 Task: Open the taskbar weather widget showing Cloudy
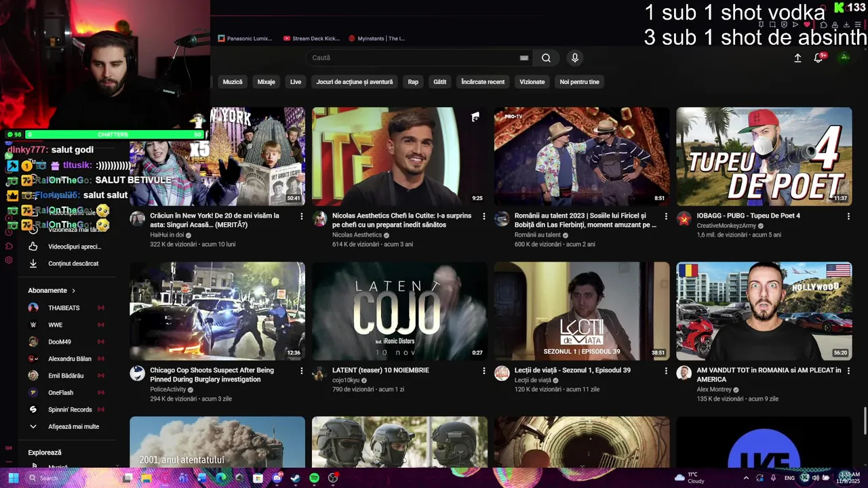click(x=690, y=478)
